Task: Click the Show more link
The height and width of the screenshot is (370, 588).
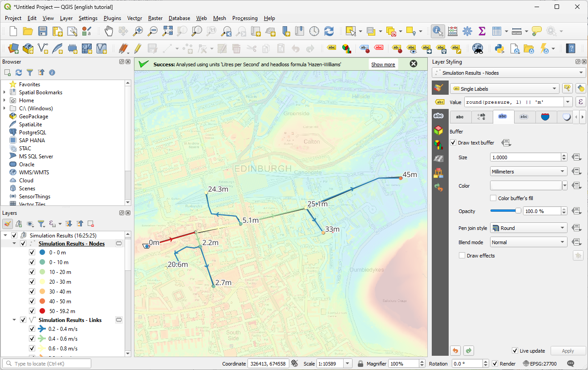Action: click(383, 64)
